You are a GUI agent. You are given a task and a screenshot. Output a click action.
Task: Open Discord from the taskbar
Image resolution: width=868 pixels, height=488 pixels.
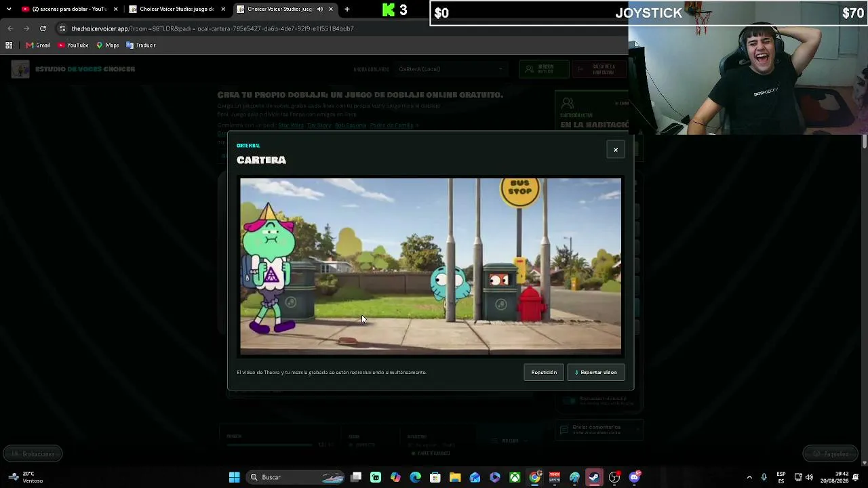tap(634, 477)
